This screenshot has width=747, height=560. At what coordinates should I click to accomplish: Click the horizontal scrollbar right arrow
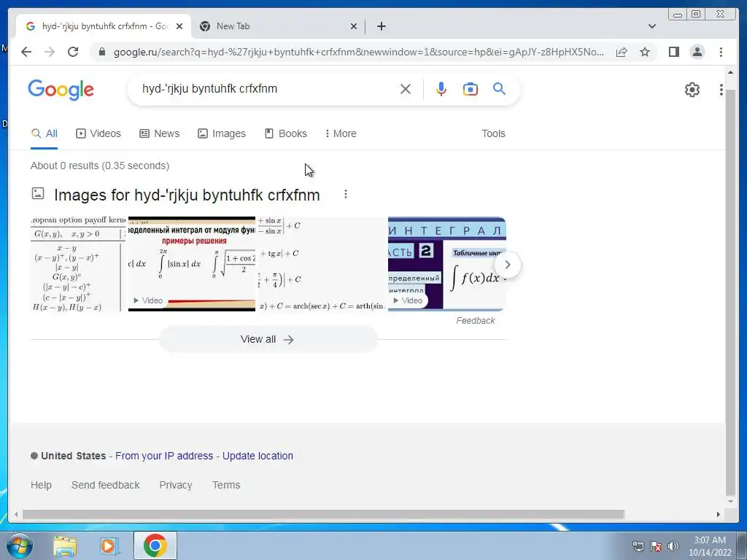tap(719, 514)
